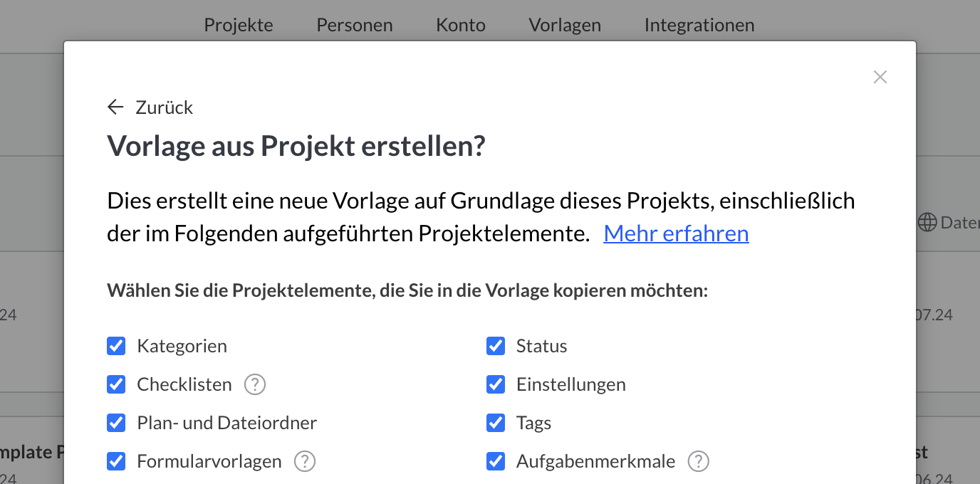This screenshot has height=484, width=980.
Task: Toggle the Plan- und Dateiordner checkbox
Action: 116,423
